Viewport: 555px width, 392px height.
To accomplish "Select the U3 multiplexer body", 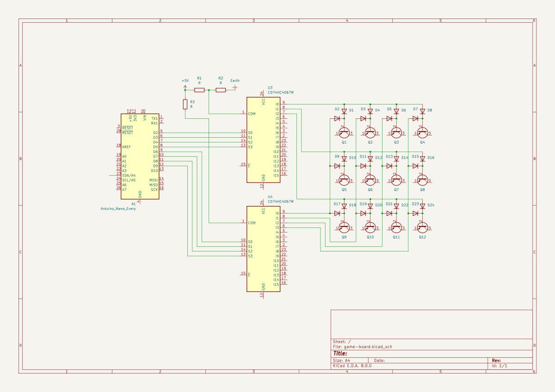I will click(x=263, y=140).
